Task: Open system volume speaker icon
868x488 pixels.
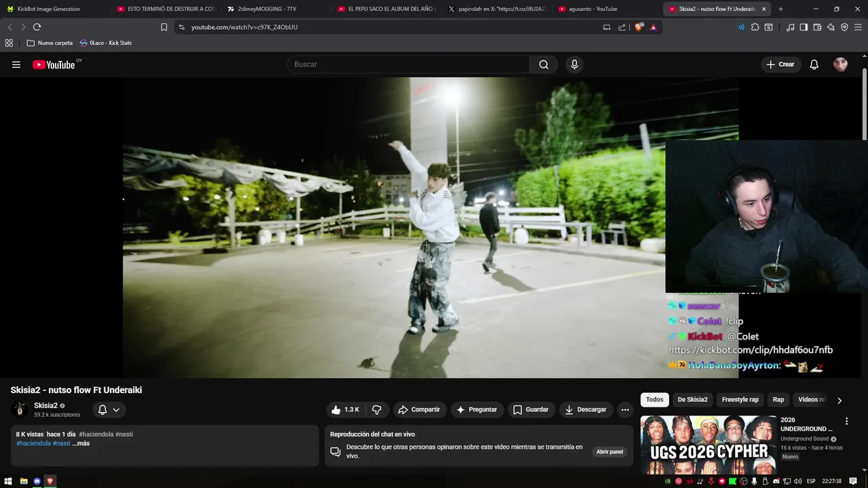Action: click(797, 481)
